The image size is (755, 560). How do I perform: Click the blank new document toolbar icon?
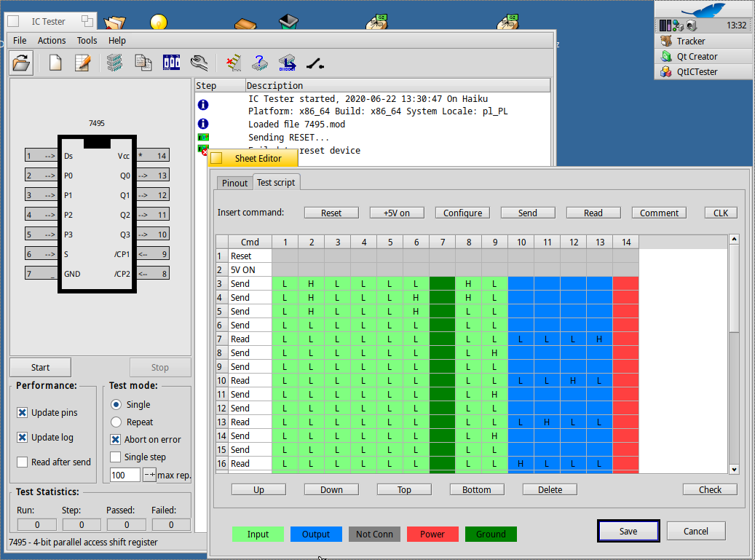[x=55, y=63]
